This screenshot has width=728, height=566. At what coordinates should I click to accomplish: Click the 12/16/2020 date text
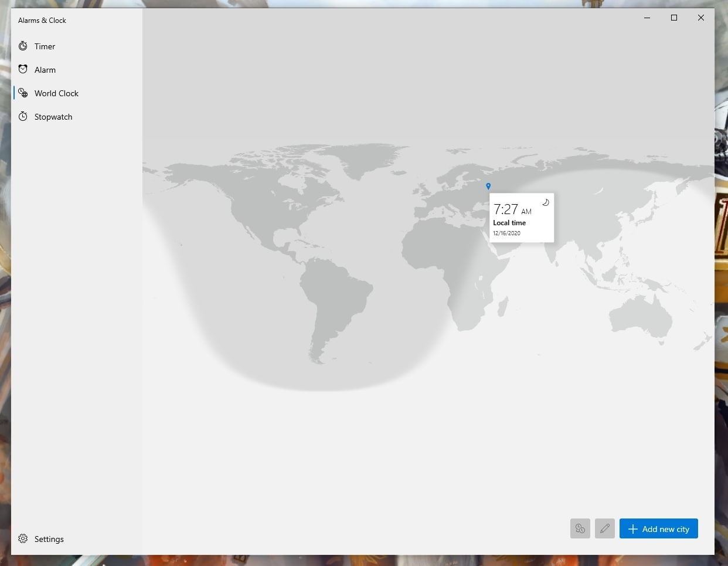506,233
